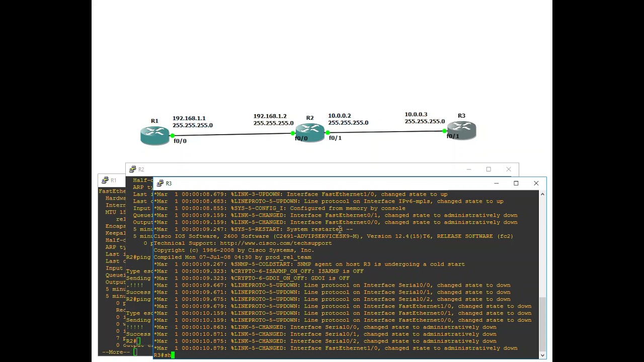644x362 pixels.
Task: Click the SYS-5-CONFIG_I log line
Action: coord(280,208)
